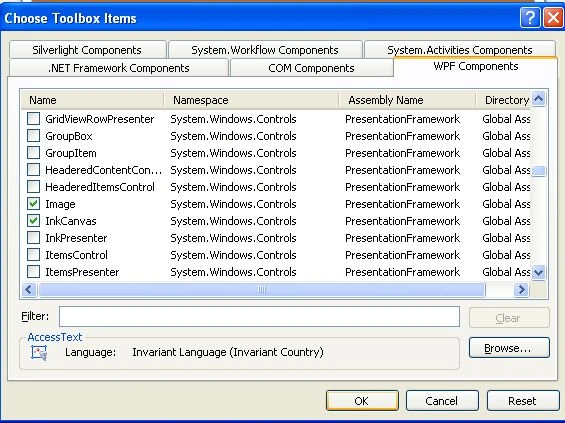Image resolution: width=565 pixels, height=423 pixels.
Task: Click the Browse... button
Action: click(x=509, y=348)
